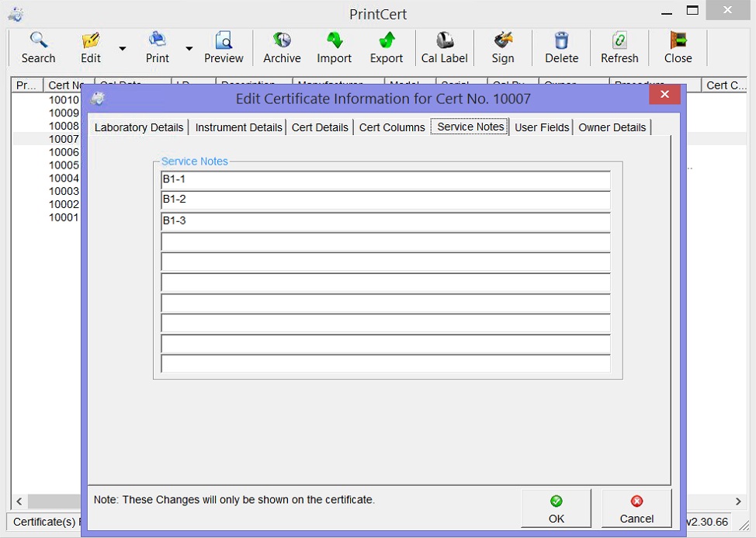Open the Instrument Details tab
756x538 pixels.
(238, 127)
